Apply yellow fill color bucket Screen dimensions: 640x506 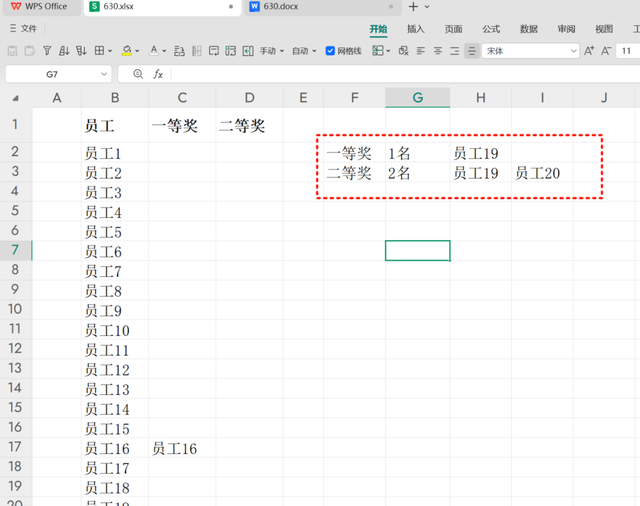(127, 51)
